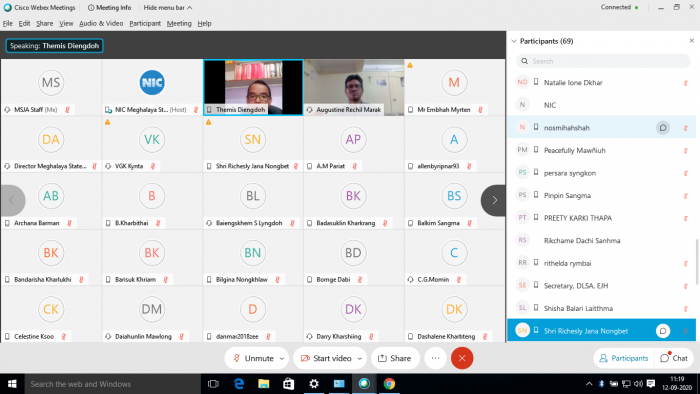
Task: Open the Share menu
Action: pos(44,23)
